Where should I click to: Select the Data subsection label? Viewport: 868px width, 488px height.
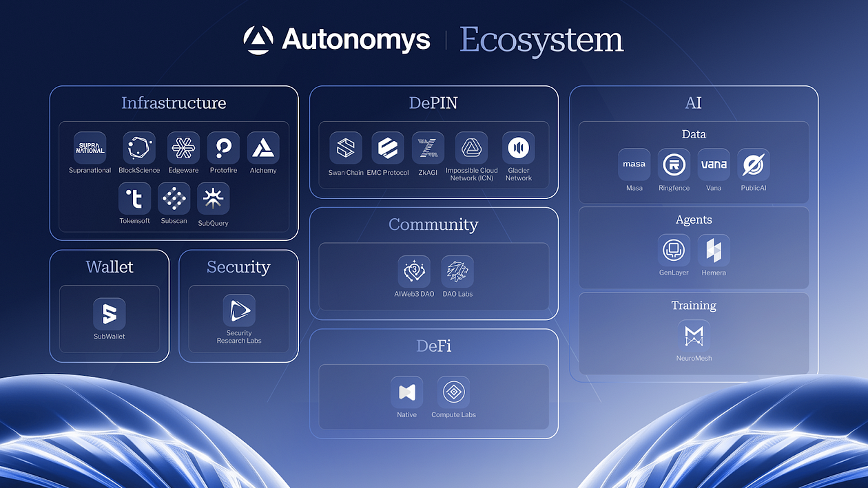[x=694, y=134]
